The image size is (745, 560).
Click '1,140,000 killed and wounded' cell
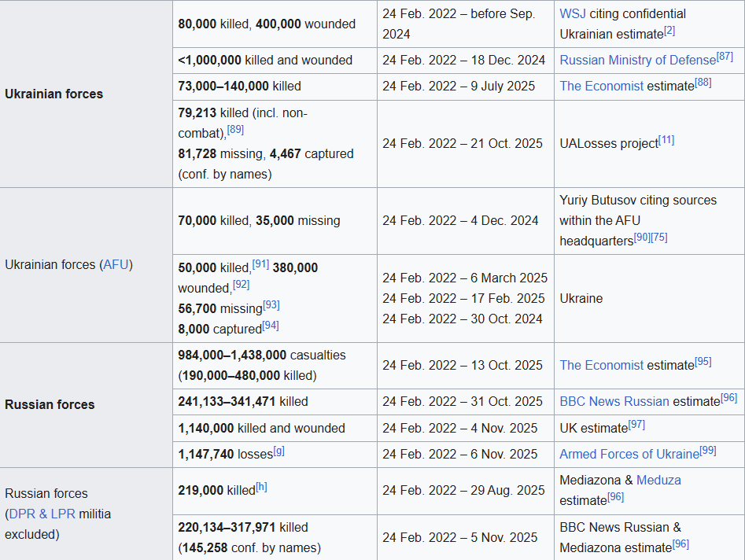[275, 429]
